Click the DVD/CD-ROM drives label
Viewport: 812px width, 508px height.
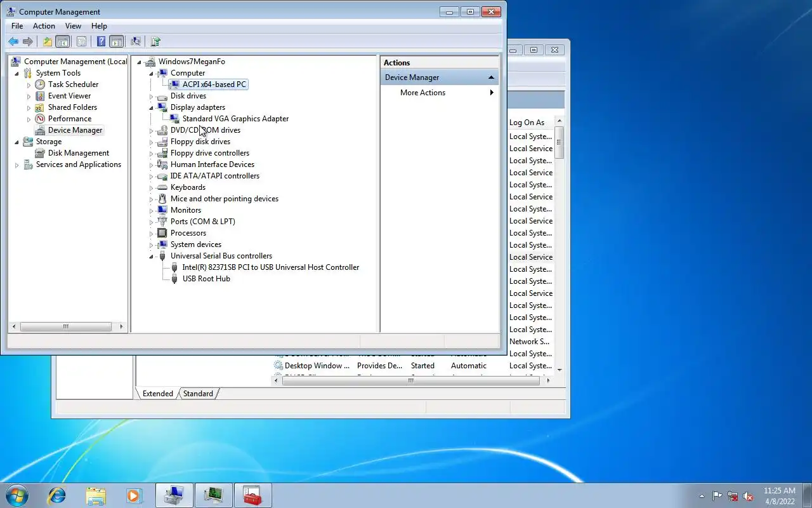tap(206, 130)
